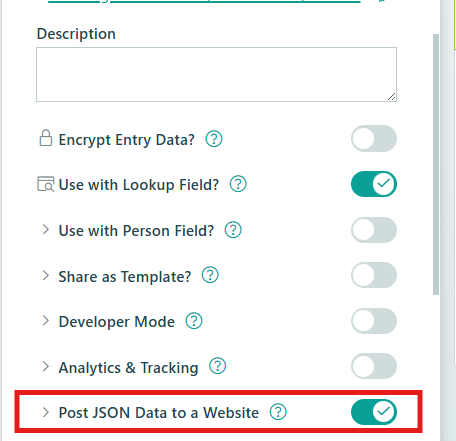456x441 pixels.
Task: Open help for Use with Person Field
Action: (233, 230)
